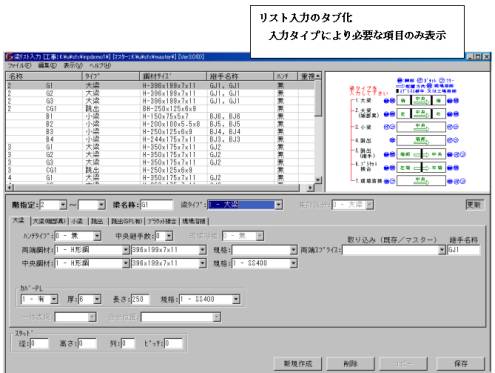Click the 保存 button

click(460, 364)
